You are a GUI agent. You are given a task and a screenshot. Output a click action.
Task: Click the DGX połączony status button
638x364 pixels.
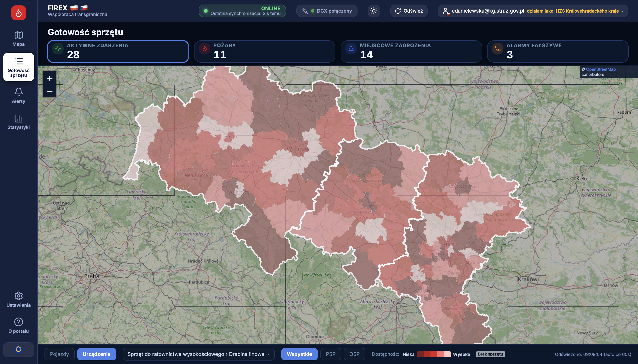click(x=327, y=11)
